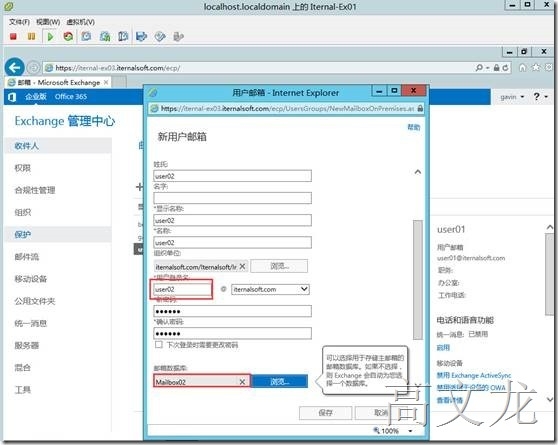Image resolution: width=558 pixels, height=445 pixels.
Task: Open the iternalsoft.com domain dropdown
Action: [304, 289]
